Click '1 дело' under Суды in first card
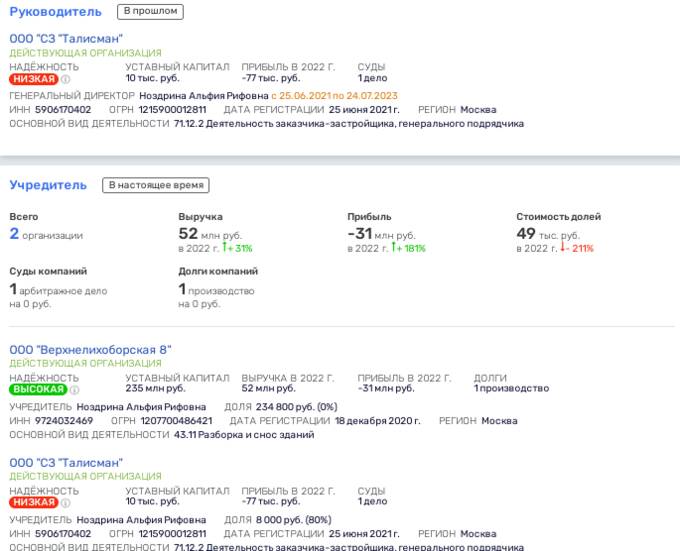This screenshot has height=551, width=680. [x=373, y=78]
